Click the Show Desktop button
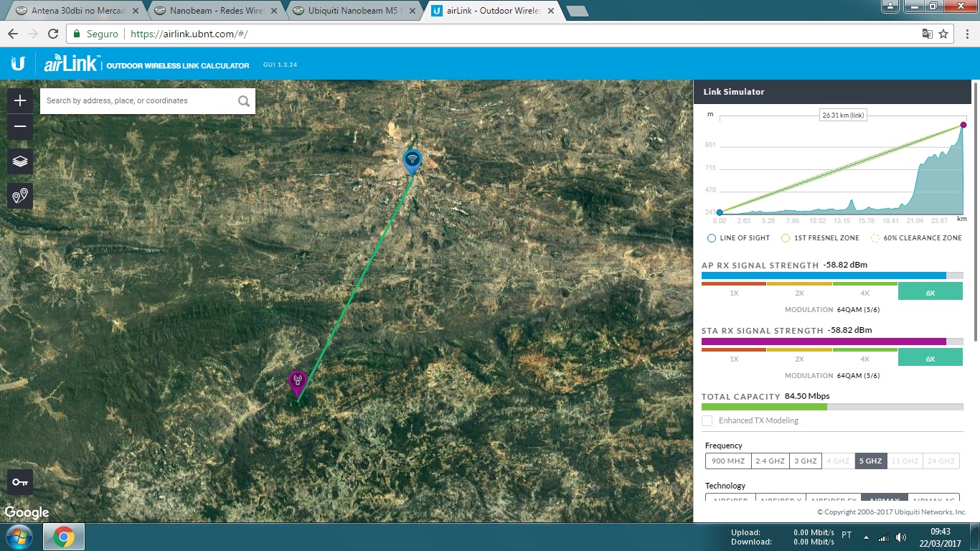 (x=974, y=537)
